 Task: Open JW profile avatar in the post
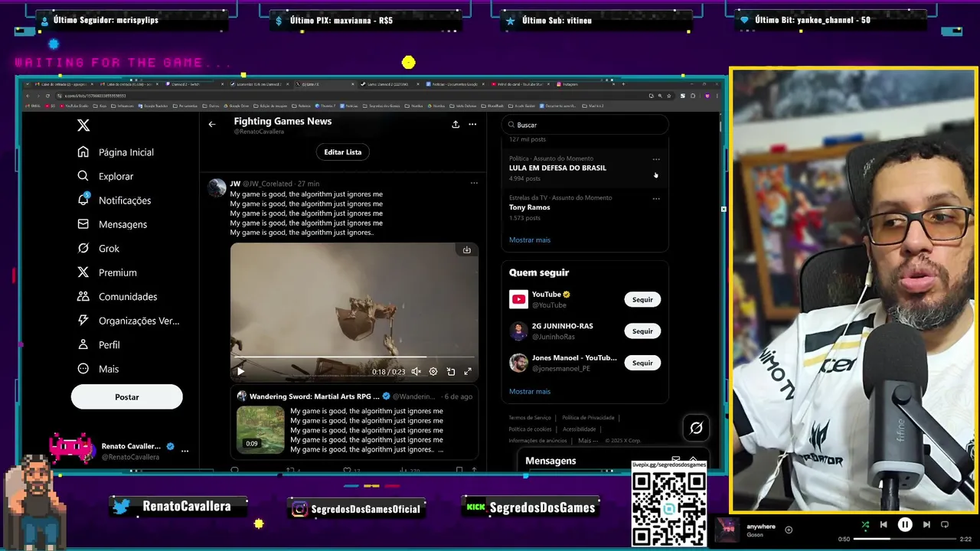[x=217, y=187]
